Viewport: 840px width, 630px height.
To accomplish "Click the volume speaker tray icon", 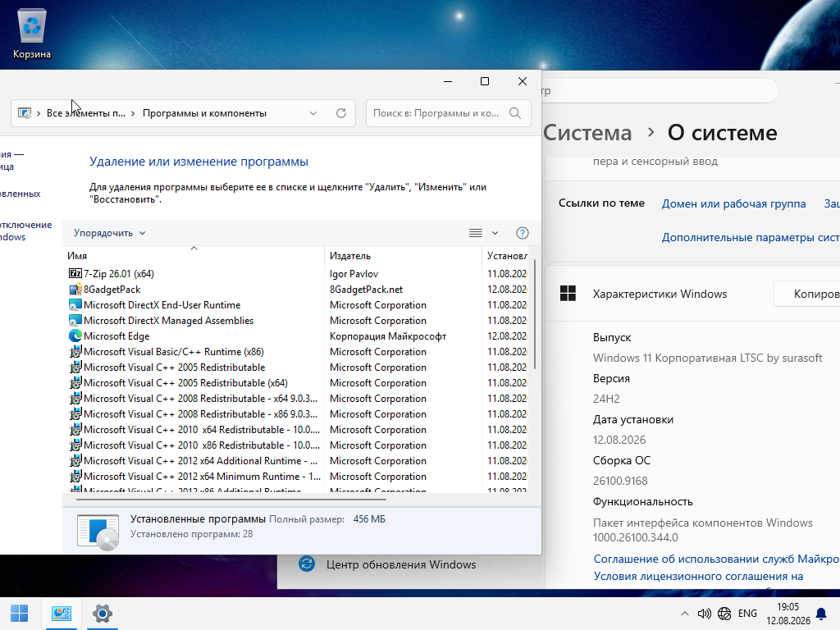I will (704, 614).
